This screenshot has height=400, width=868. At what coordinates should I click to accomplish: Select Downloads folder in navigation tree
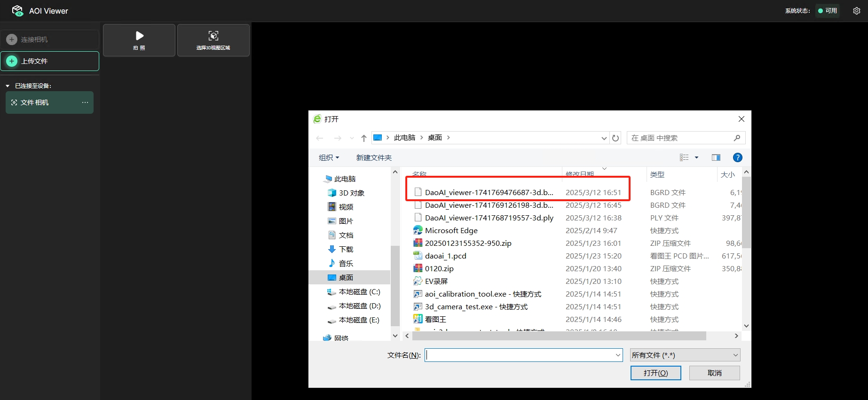pos(346,250)
